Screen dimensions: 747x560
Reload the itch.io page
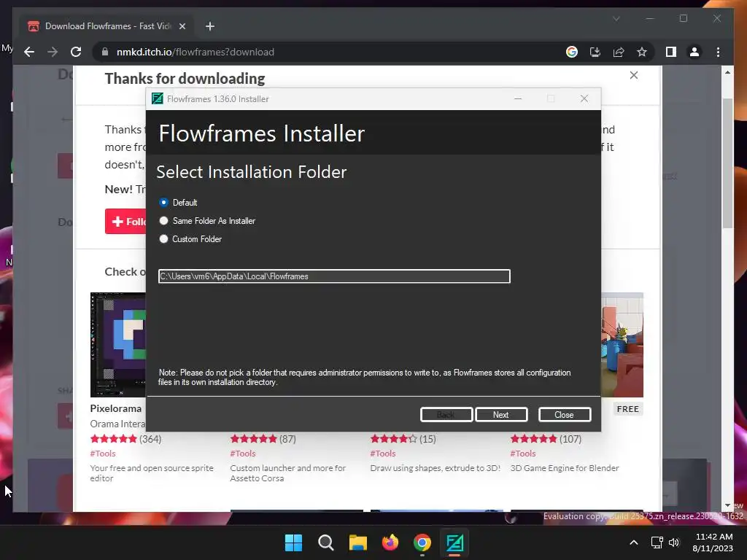(76, 52)
